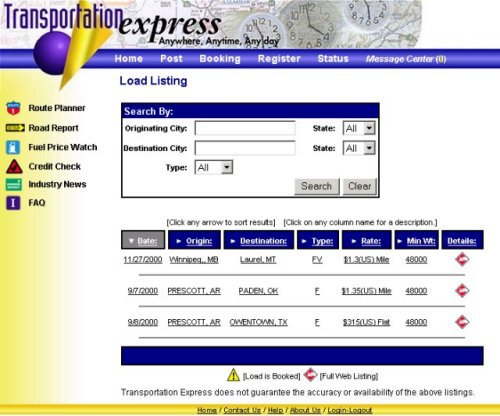Click the Route Planner shield icon
This screenshot has height=416, width=500.
click(13, 108)
